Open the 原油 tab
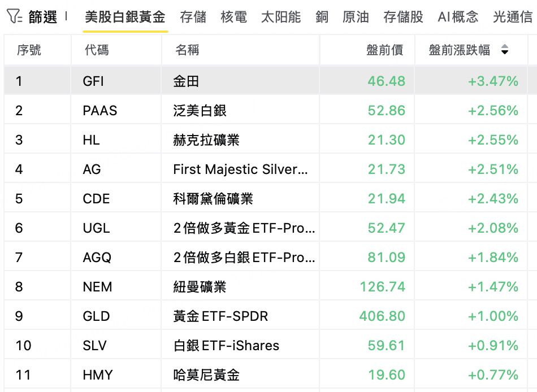 coord(356,17)
